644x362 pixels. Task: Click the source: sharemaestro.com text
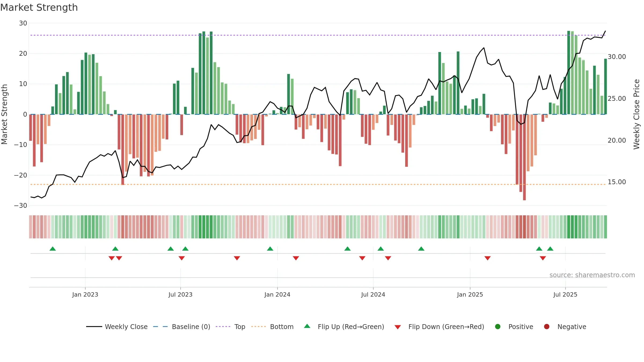592,275
